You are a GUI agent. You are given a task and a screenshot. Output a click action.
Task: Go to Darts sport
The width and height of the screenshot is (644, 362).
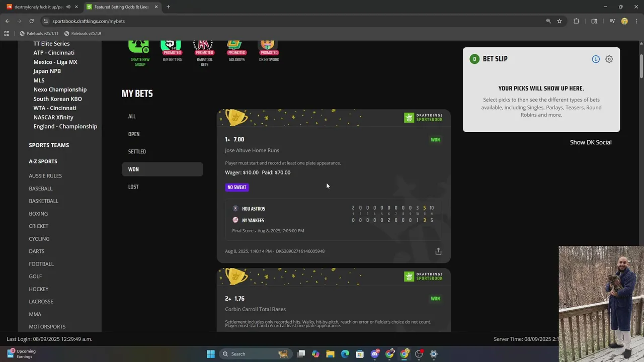pyautogui.click(x=37, y=251)
